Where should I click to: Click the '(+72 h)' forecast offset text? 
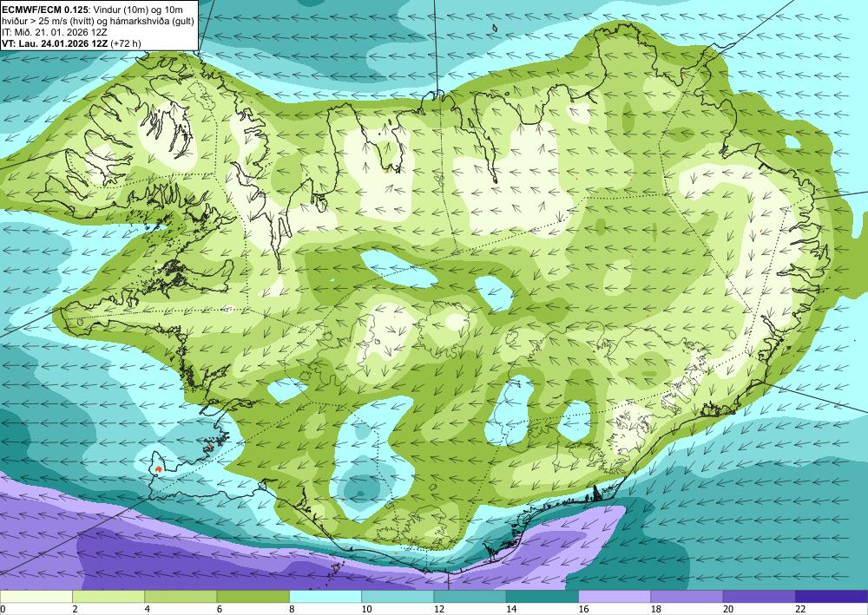pos(126,43)
